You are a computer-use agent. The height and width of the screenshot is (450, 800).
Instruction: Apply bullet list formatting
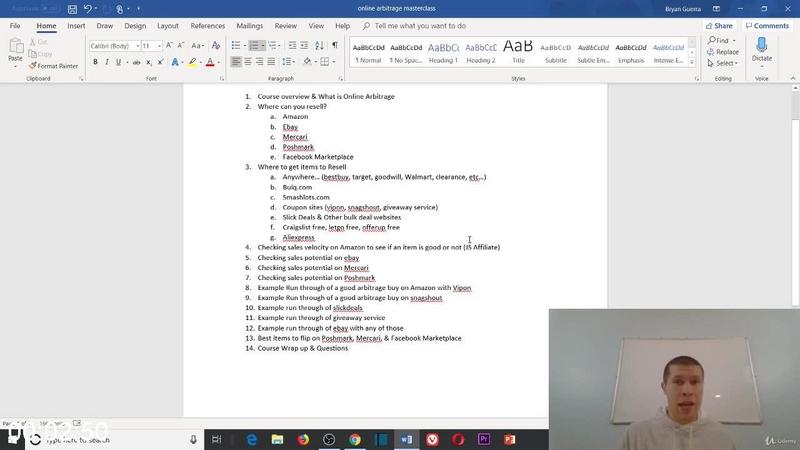click(x=236, y=45)
